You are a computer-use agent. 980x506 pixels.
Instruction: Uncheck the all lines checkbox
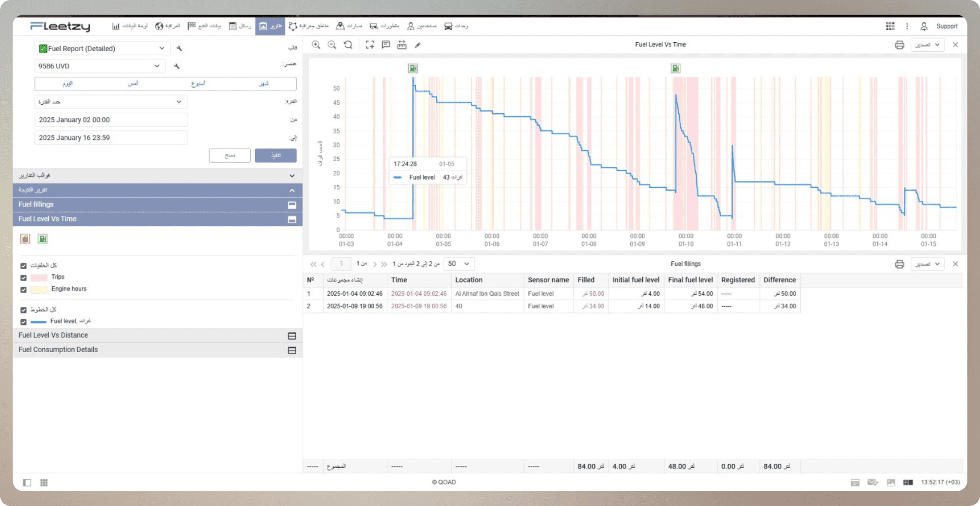point(23,310)
